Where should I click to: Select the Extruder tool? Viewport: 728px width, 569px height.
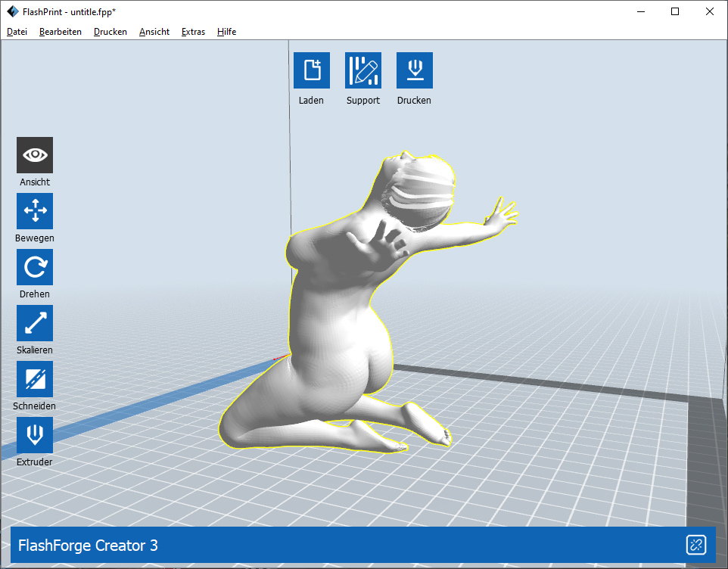point(35,435)
